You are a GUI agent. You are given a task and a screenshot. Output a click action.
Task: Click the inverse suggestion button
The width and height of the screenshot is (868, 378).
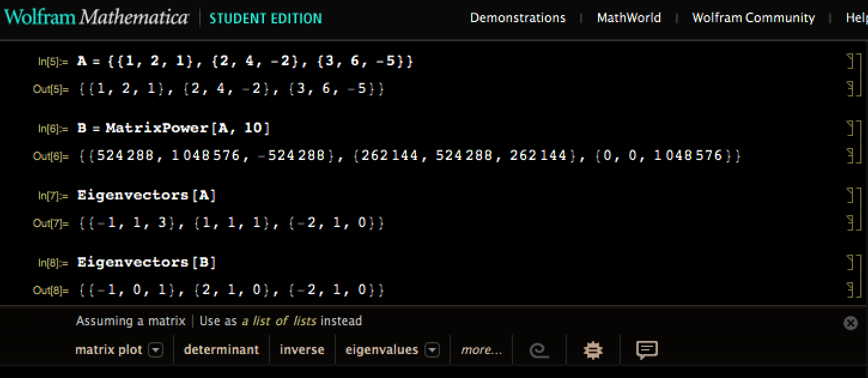pos(302,350)
